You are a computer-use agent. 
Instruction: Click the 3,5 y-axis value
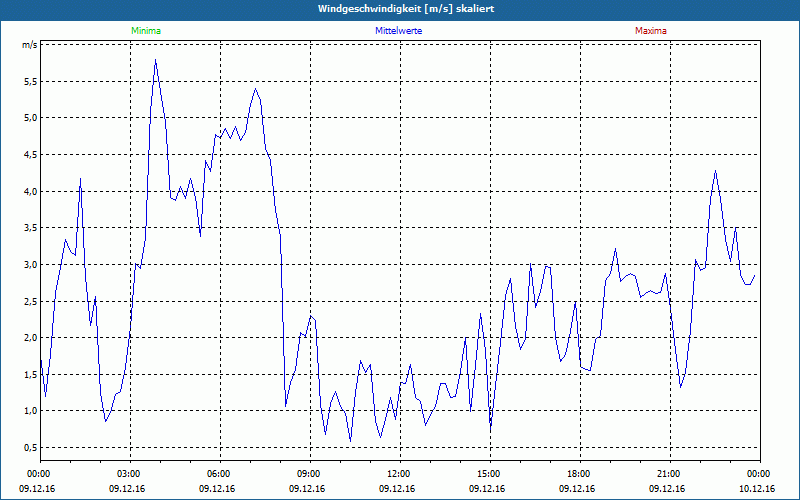pos(31,228)
